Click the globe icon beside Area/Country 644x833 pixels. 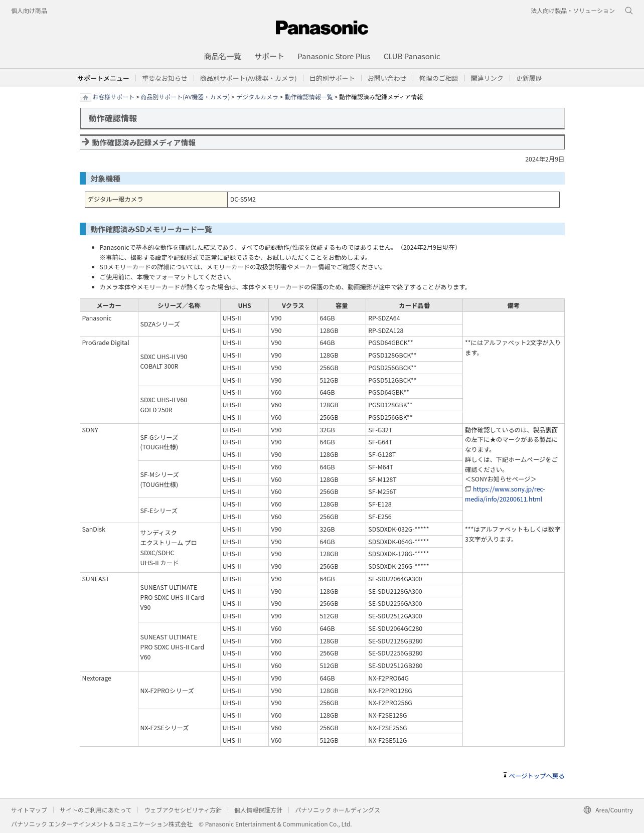click(587, 810)
